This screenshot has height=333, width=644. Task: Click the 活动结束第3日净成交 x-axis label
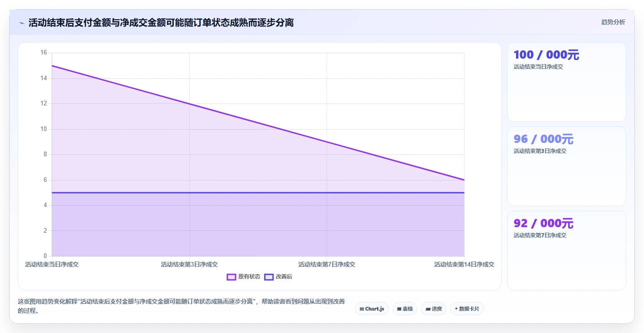tap(189, 264)
